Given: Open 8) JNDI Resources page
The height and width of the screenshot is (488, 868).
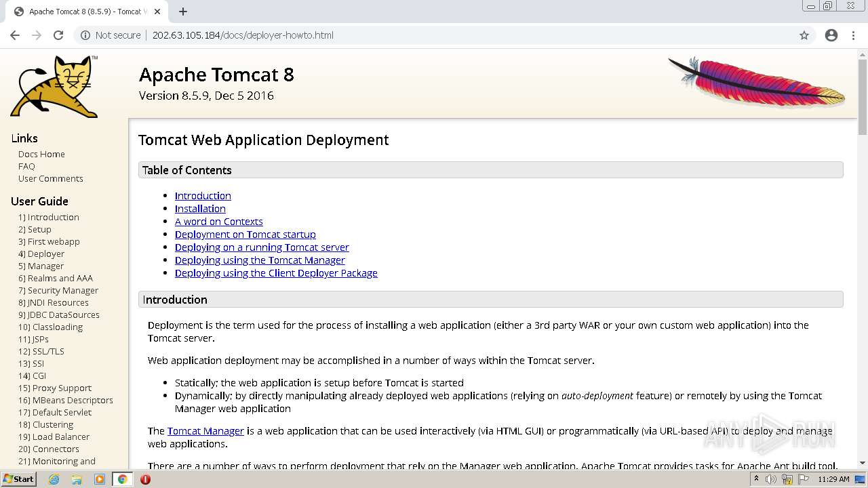Looking at the screenshot, I should point(54,302).
